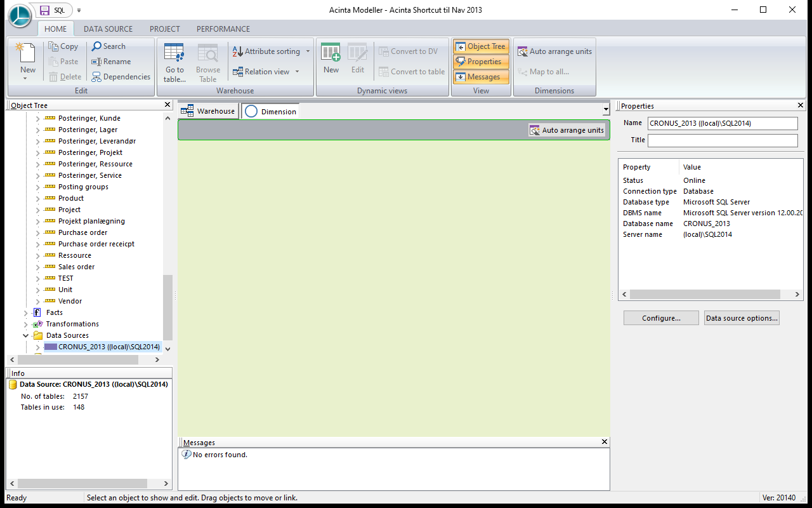Expand the Facts tree node
This screenshot has width=812, height=508.
(x=26, y=312)
